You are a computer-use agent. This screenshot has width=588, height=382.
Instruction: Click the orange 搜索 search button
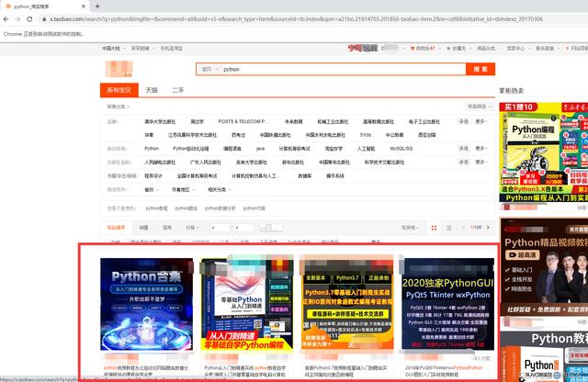481,69
